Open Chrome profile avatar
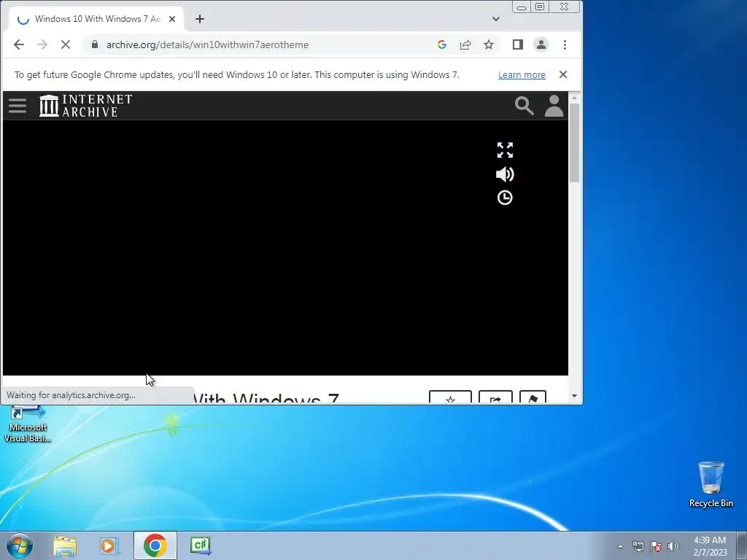The image size is (747, 560). click(541, 44)
